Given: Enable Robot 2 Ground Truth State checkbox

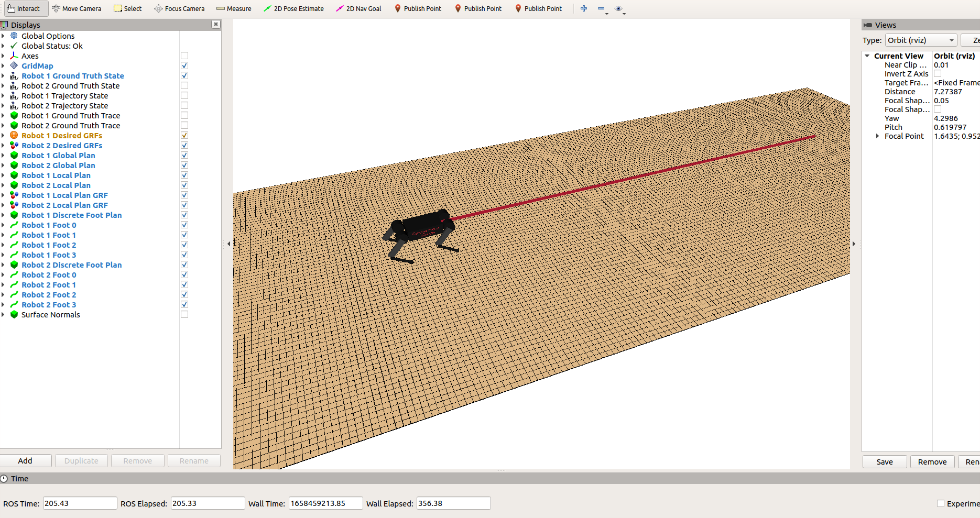Looking at the screenshot, I should [x=184, y=85].
